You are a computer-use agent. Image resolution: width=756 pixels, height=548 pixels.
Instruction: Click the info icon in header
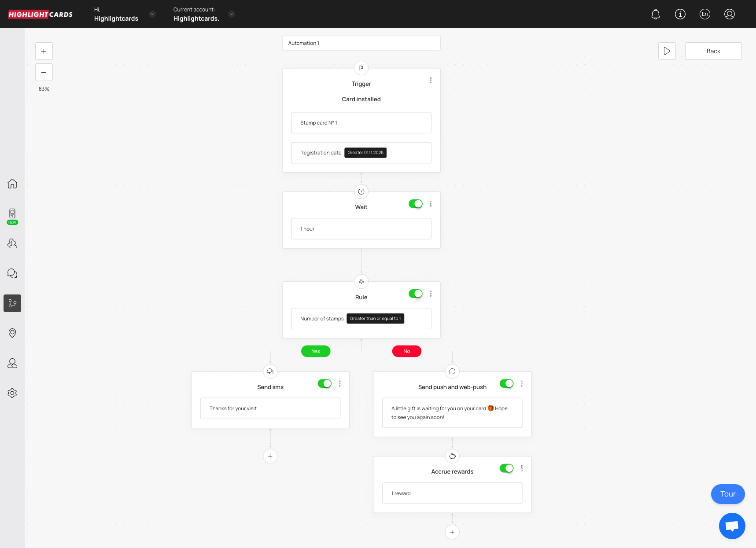(680, 14)
